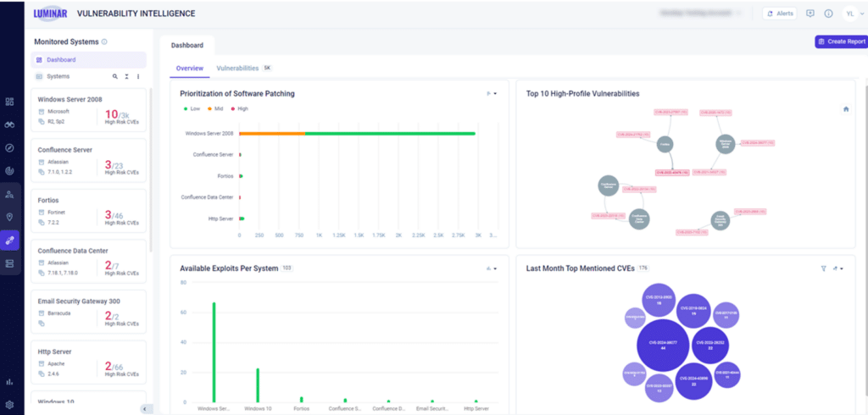Click the Luminar logo
The width and height of the screenshot is (868, 415).
50,14
